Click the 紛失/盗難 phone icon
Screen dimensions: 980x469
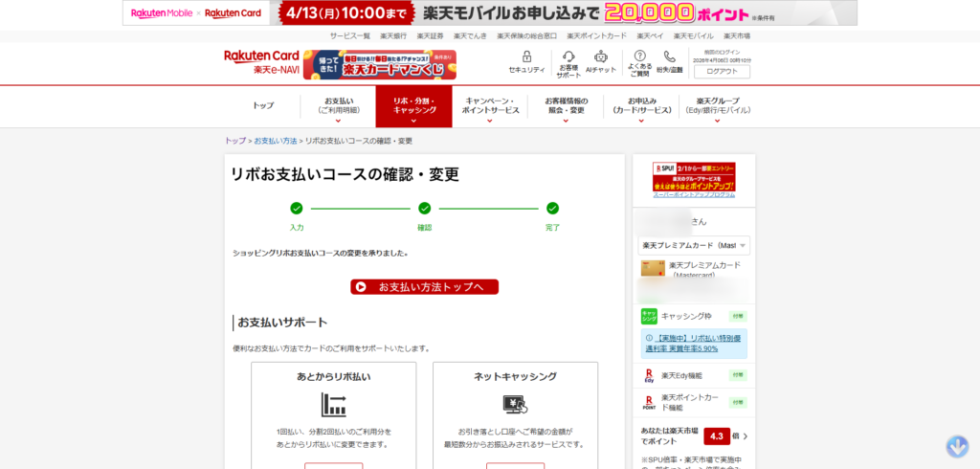click(x=670, y=57)
